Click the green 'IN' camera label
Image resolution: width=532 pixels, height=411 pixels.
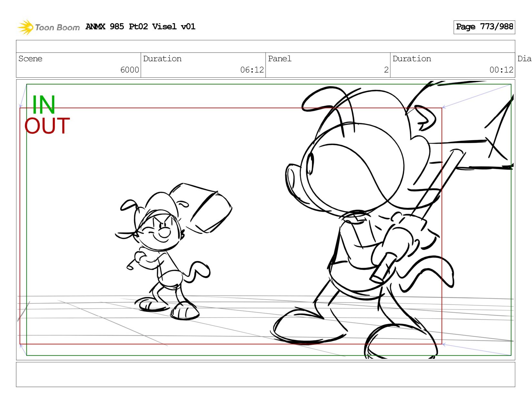44,105
